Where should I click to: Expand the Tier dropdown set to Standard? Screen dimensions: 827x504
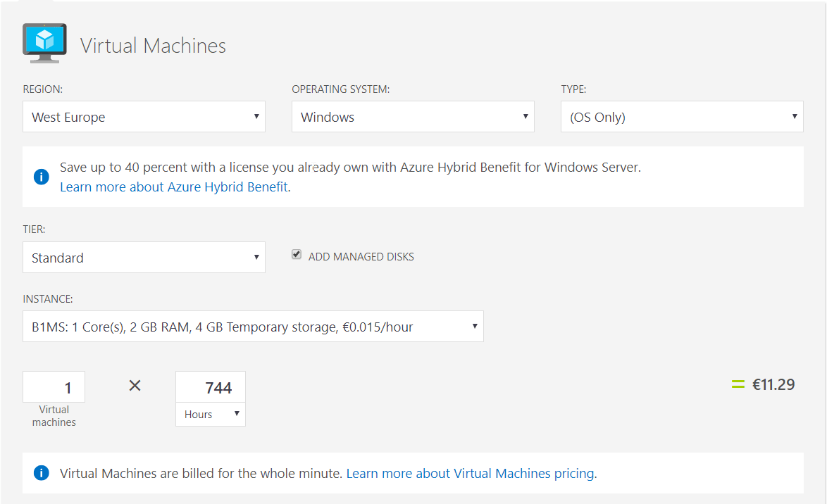tap(144, 258)
